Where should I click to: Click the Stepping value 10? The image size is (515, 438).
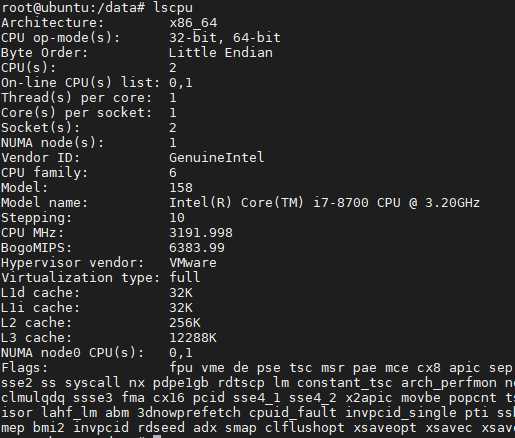tap(177, 218)
